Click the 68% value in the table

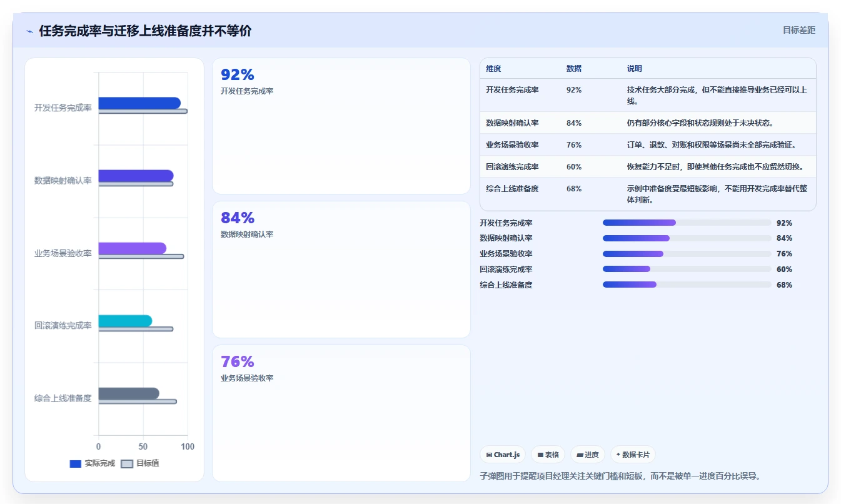tap(574, 188)
